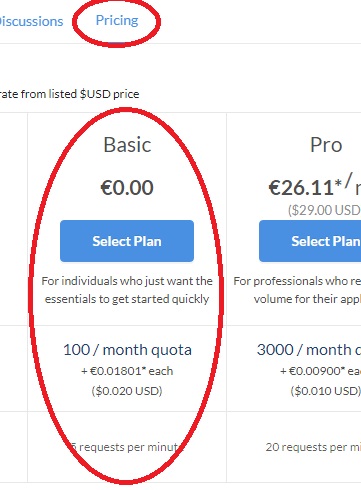Image resolution: width=361 pixels, height=490 pixels.
Task: Click the listed $USD price exchange note
Action: 70,94
